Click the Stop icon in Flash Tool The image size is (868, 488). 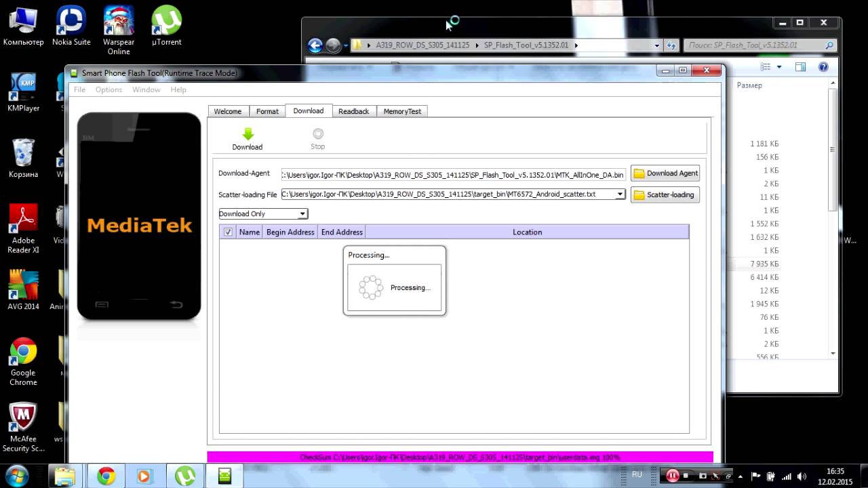[x=318, y=134]
